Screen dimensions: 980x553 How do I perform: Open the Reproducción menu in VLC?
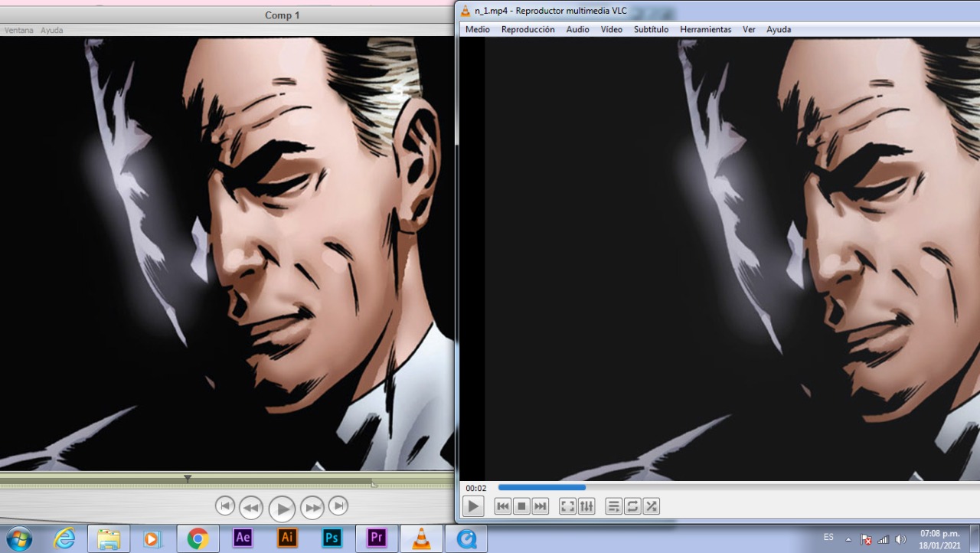tap(528, 29)
